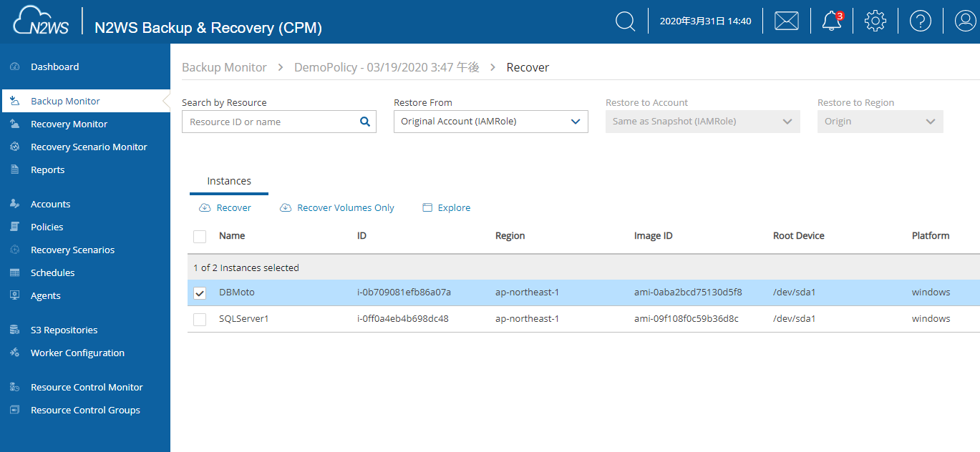980x452 pixels.
Task: Sort by the Platform column header
Action: tap(931, 235)
